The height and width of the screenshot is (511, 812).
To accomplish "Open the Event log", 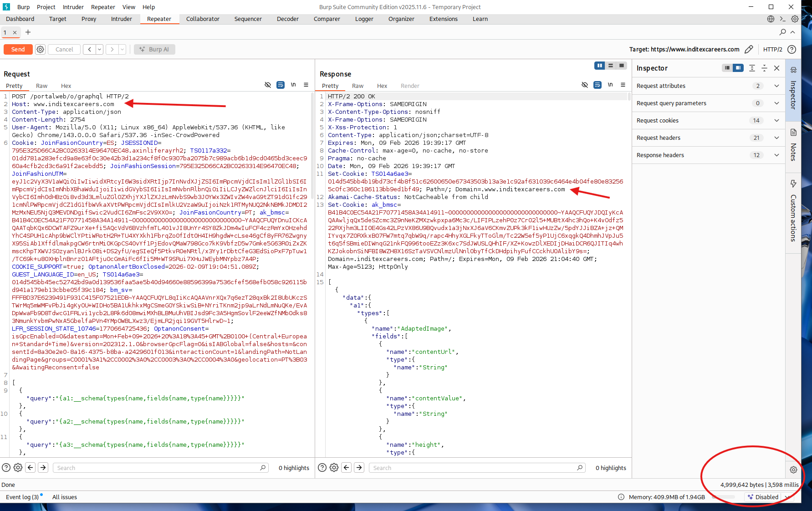I will tap(22, 497).
